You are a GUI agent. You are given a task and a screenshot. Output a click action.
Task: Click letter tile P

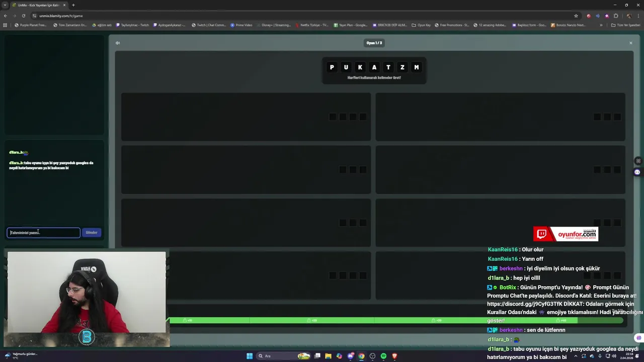pos(332,67)
